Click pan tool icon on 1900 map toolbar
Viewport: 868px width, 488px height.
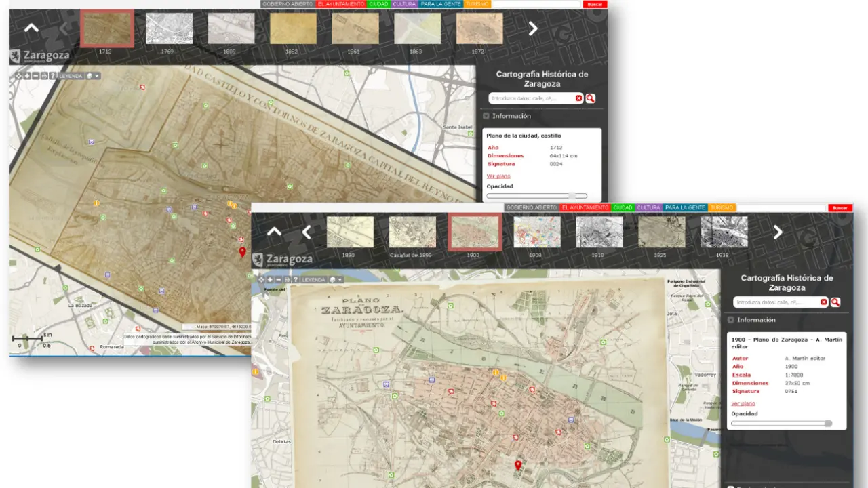point(261,279)
